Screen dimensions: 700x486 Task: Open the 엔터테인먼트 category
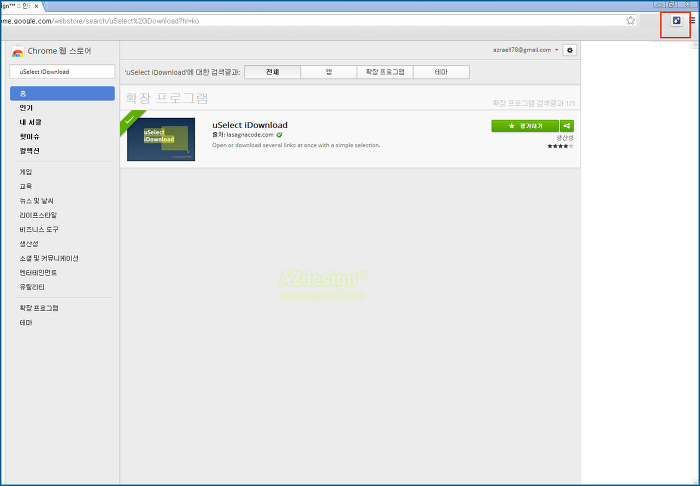point(38,273)
